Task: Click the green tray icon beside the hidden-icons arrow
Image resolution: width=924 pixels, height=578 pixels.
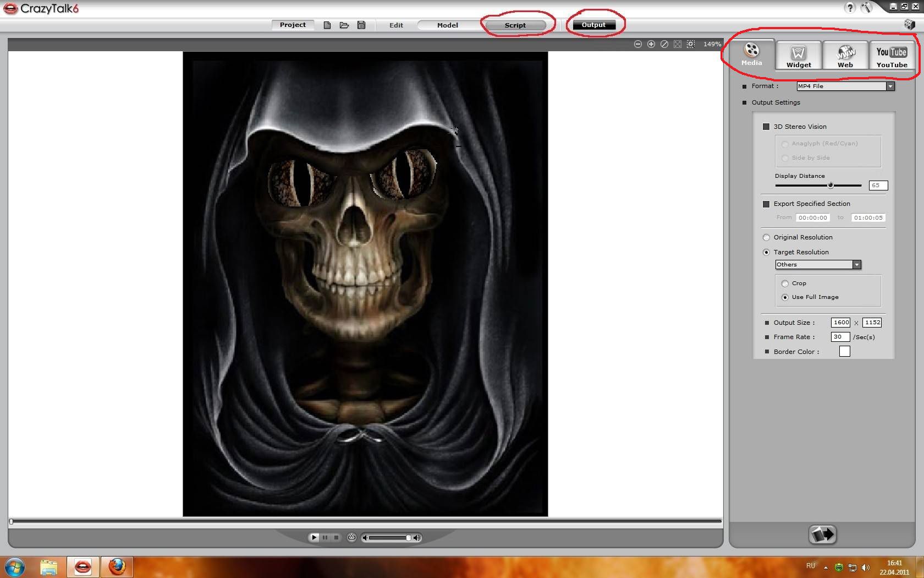Action: coord(839,568)
